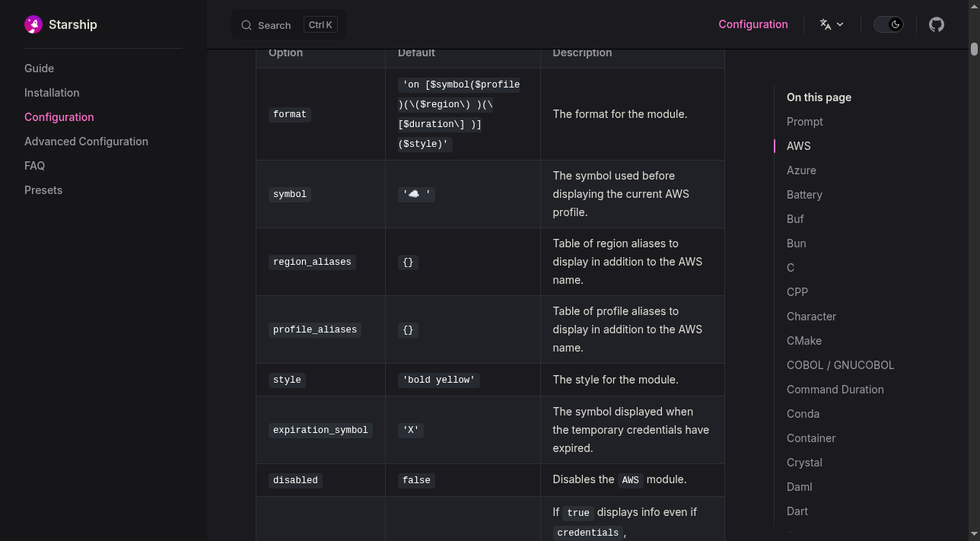Screen dimensions: 980x541
Task: Open the GitHub repository icon
Action: pyautogui.click(x=937, y=24)
